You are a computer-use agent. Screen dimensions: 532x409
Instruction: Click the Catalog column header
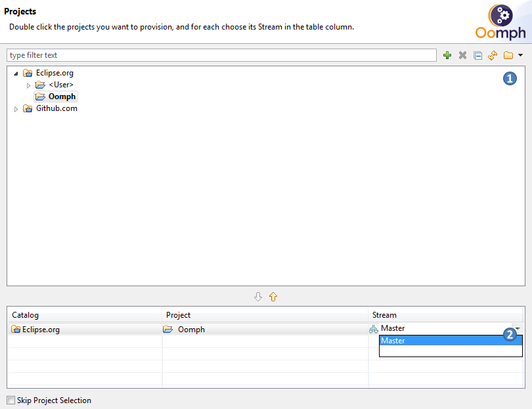(84, 315)
